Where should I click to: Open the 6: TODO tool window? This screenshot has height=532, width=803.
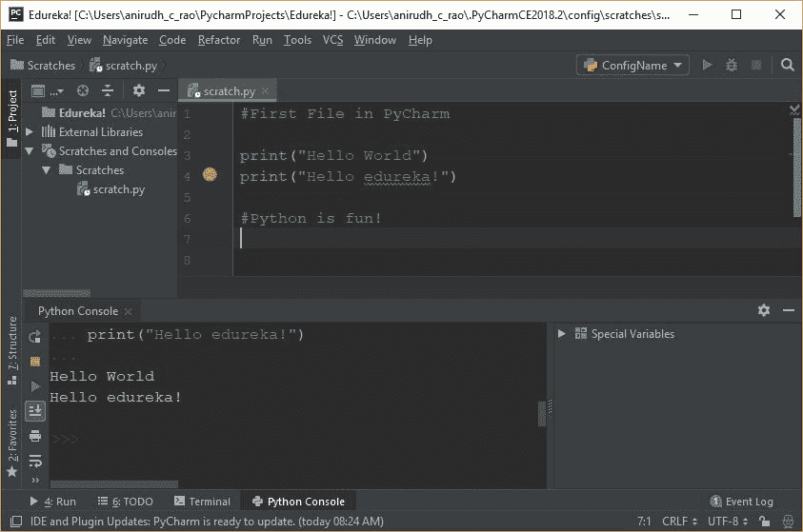pyautogui.click(x=126, y=502)
